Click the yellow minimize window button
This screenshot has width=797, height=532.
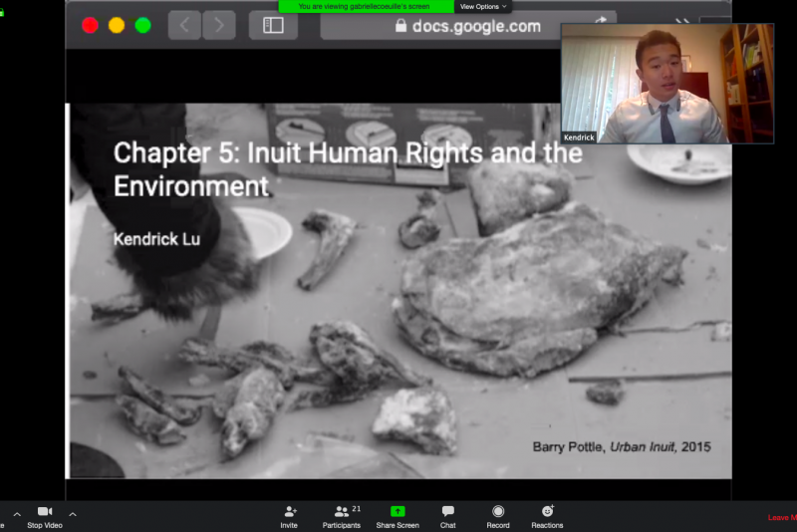(x=117, y=26)
